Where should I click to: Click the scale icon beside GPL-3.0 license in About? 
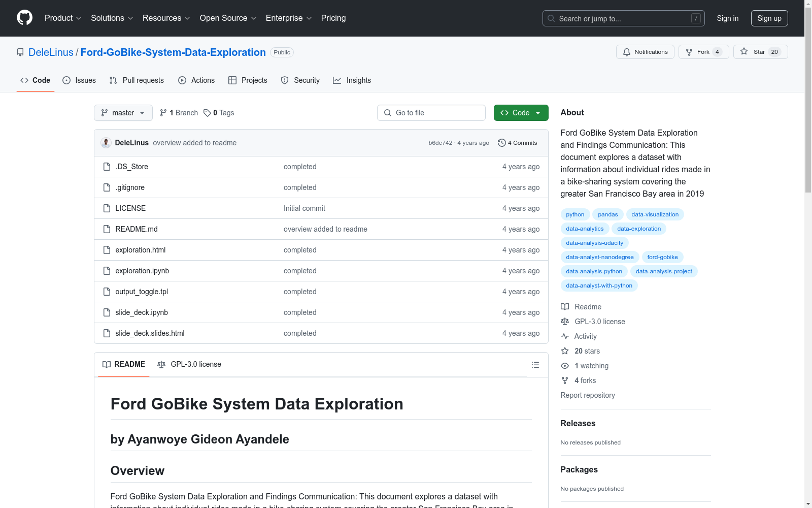click(565, 322)
